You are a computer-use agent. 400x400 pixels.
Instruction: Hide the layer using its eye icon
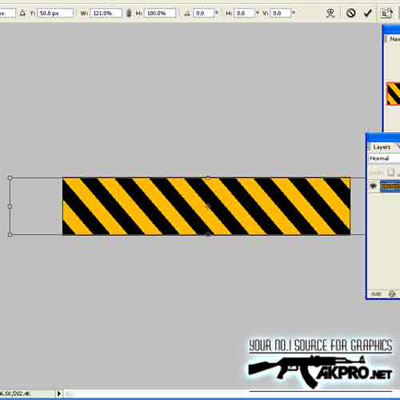pos(373,186)
